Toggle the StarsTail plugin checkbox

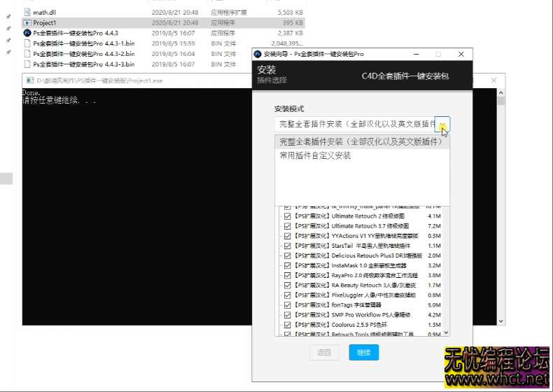click(287, 246)
